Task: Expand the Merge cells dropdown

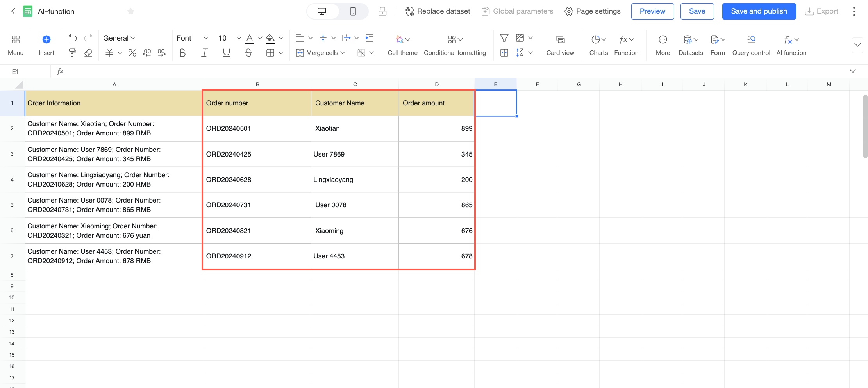Action: [x=321, y=53]
